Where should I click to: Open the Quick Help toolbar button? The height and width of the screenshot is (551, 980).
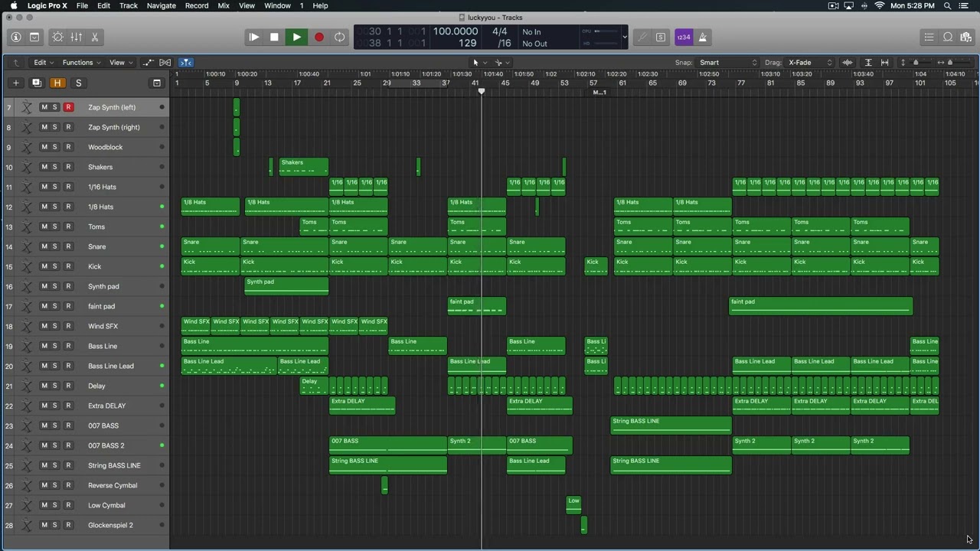click(x=34, y=37)
